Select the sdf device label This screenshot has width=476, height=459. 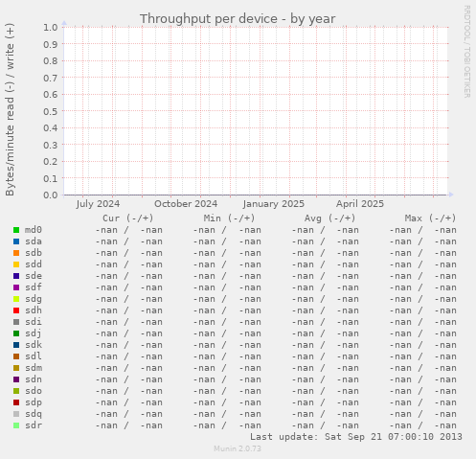click(34, 287)
